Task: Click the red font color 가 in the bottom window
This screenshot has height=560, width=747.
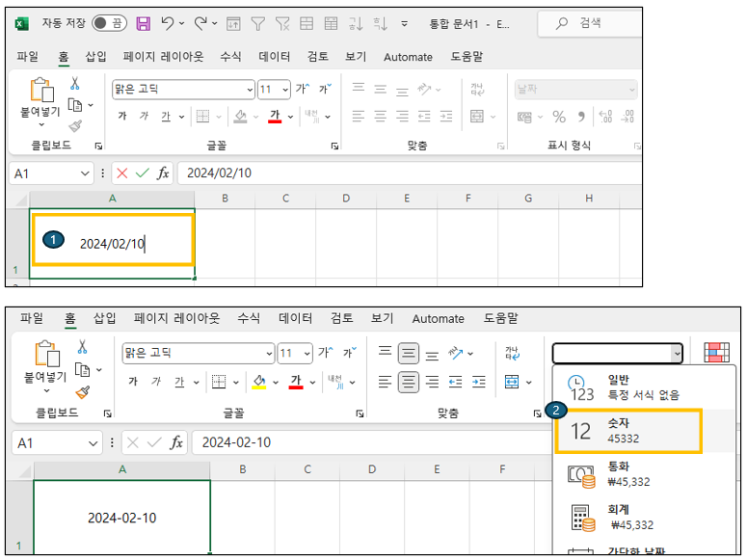Action: click(x=296, y=382)
